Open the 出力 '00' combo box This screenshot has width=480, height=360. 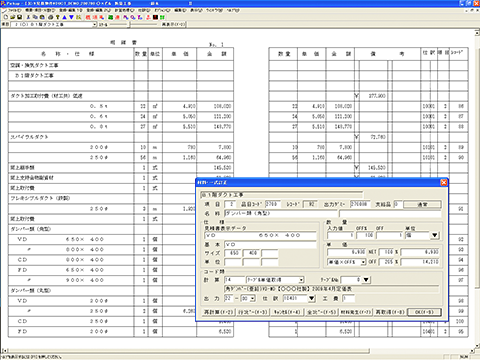point(248,298)
